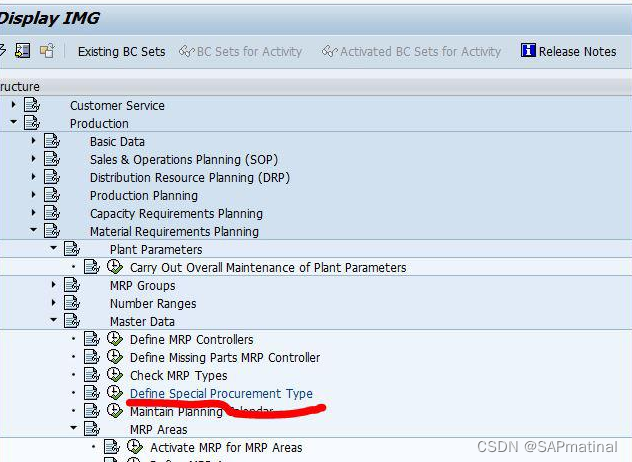Click the glasses icon before BC Sets for Activity

tap(187, 51)
